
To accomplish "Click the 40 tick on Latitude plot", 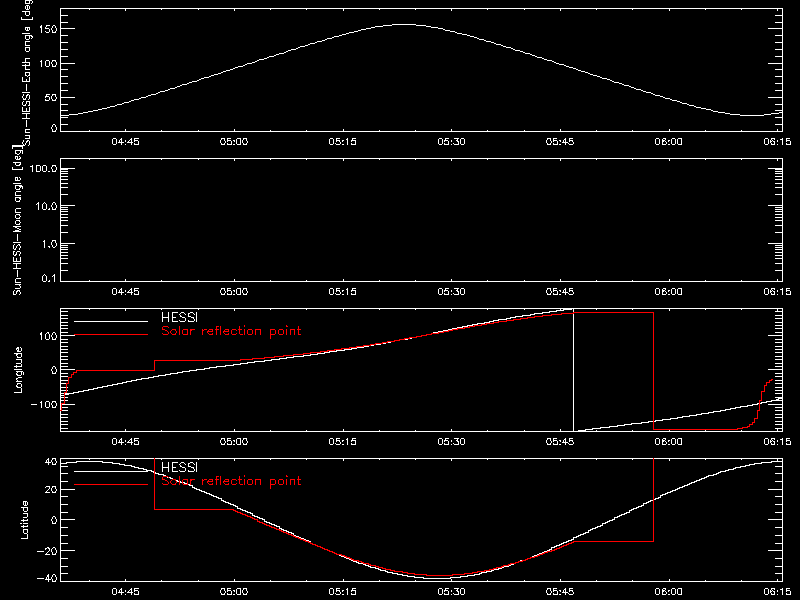I will (x=51, y=462).
